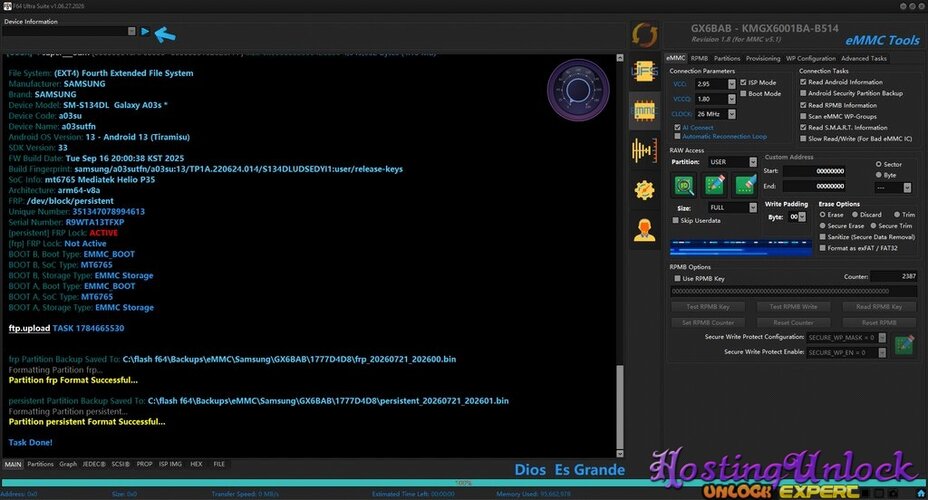Open the WP Configuration tab
This screenshot has width=928, height=500.
pyautogui.click(x=811, y=58)
